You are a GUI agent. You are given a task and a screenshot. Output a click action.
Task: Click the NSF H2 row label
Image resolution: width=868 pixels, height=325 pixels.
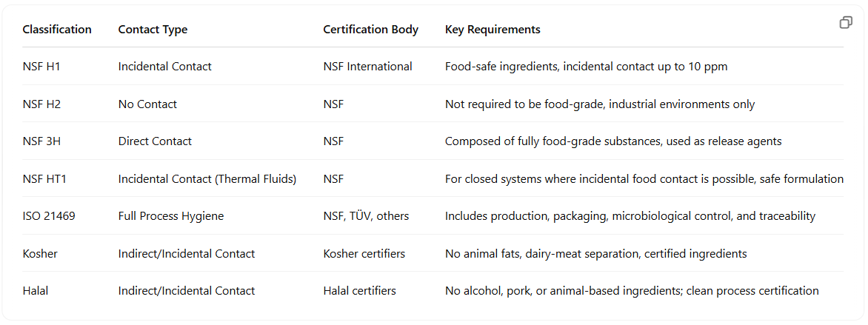click(41, 104)
